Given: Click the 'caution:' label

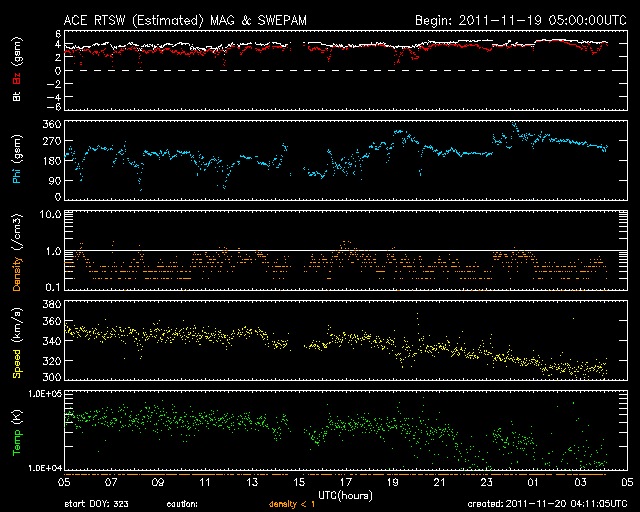Looking at the screenshot, I should 182,504.
